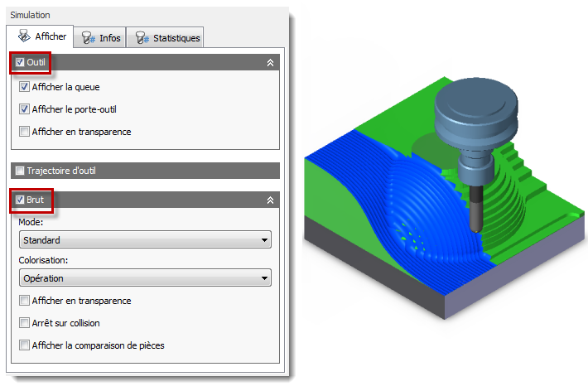Uncheck Afficher la queue
588x386 pixels.
(24, 87)
